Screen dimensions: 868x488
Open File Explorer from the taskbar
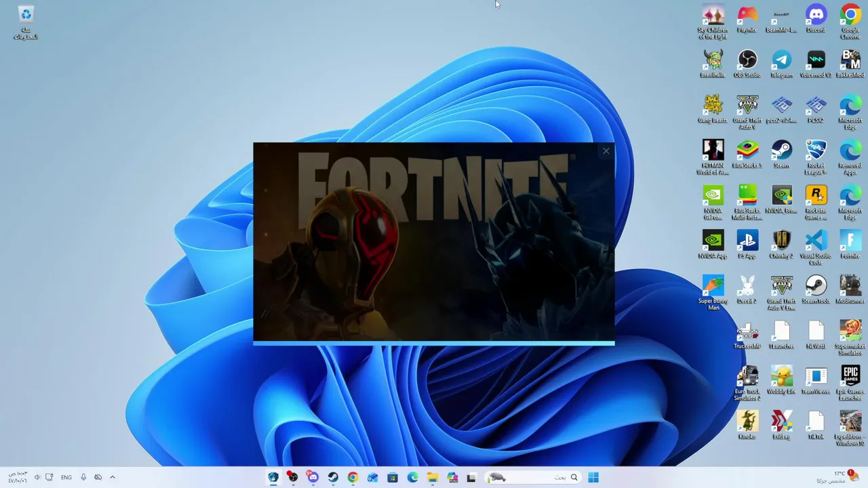coord(432,477)
